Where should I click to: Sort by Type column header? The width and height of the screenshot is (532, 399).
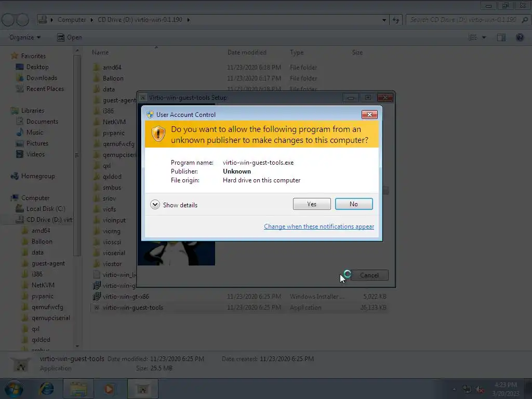tap(297, 52)
